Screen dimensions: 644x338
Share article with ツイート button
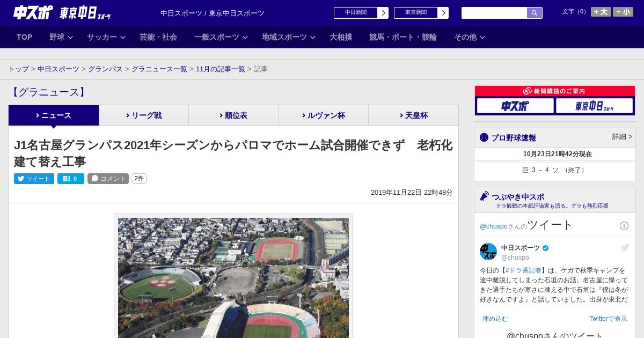pos(34,179)
